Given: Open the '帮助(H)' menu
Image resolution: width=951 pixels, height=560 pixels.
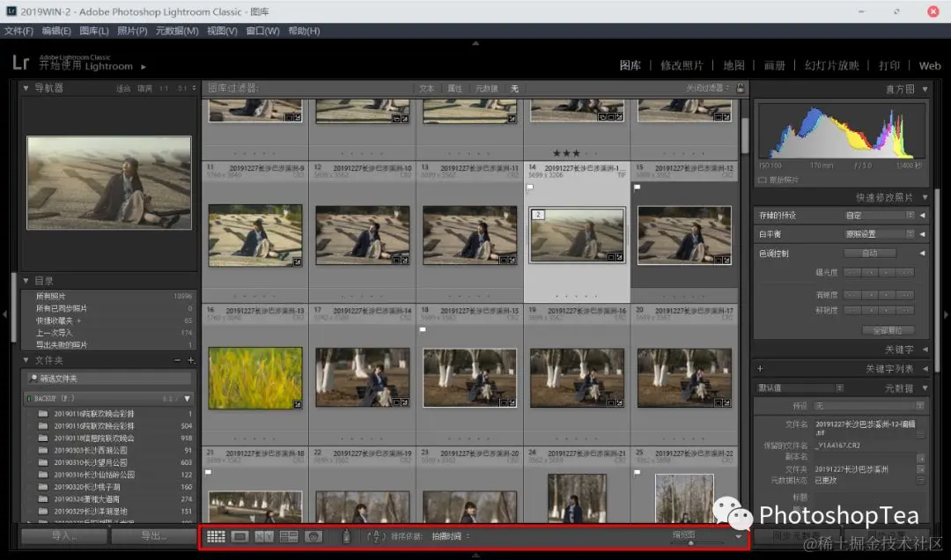Looking at the screenshot, I should pyautogui.click(x=304, y=31).
